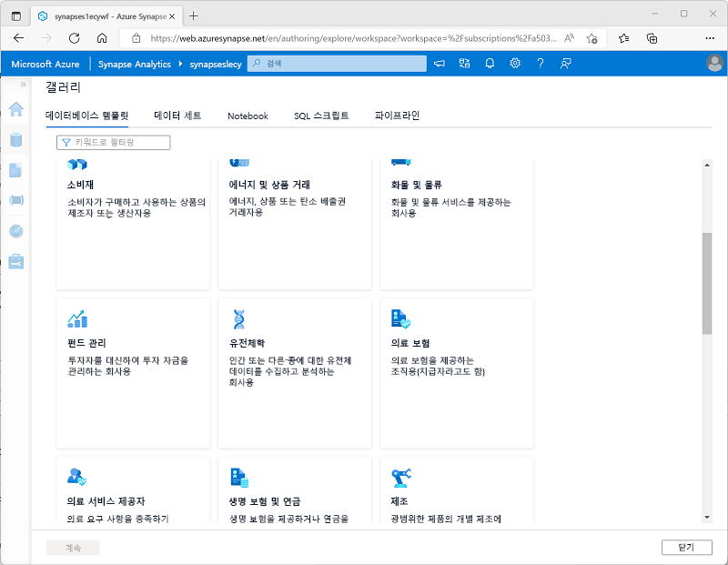
Task: Open the help question mark menu
Action: 540,63
